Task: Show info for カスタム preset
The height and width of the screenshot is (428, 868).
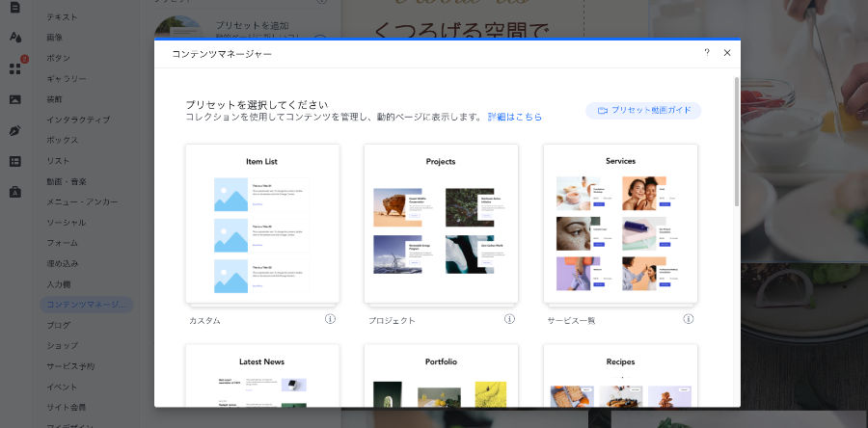Action: point(330,319)
